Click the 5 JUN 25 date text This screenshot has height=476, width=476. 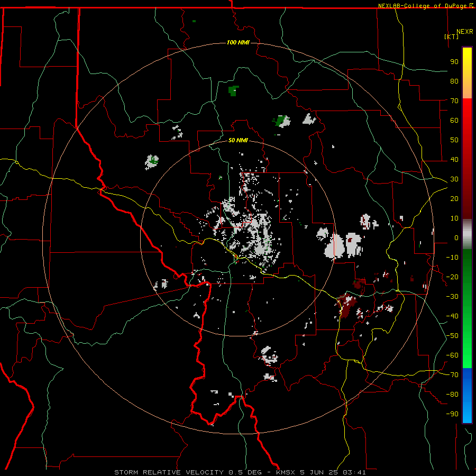click(x=319, y=472)
